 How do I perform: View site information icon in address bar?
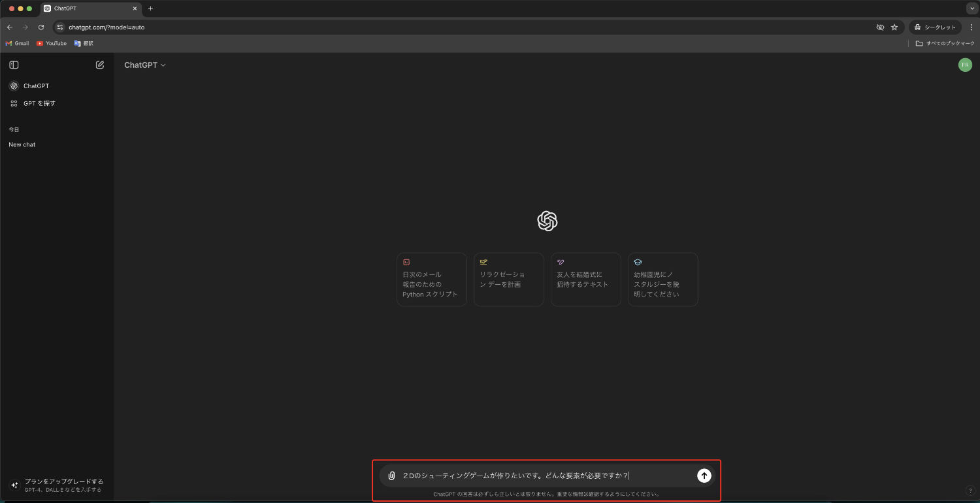[60, 27]
